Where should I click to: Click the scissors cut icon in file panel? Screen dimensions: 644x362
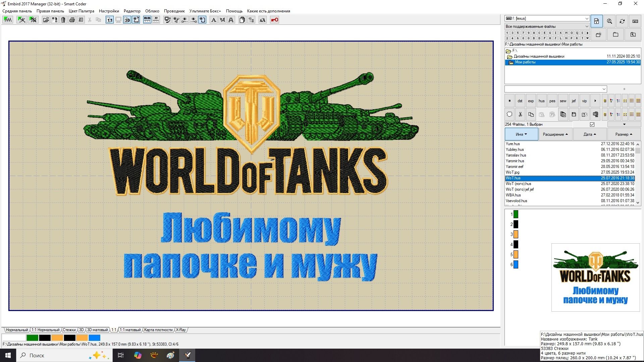tap(520, 114)
